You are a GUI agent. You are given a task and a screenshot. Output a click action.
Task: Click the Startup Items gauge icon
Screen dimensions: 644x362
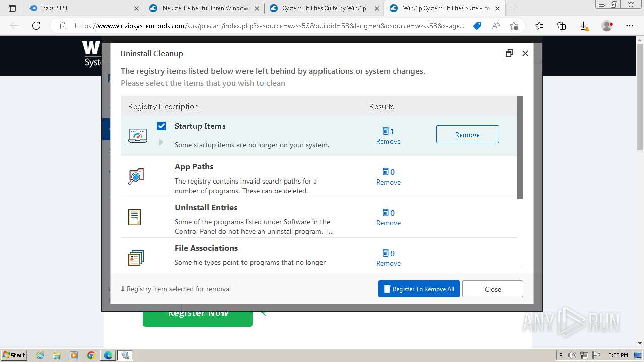coord(137,136)
